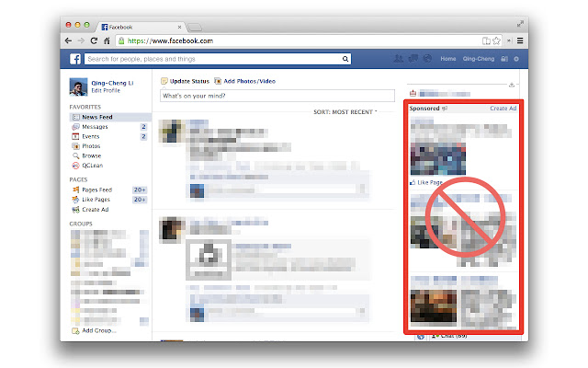The width and height of the screenshot is (588, 368).
Task: Open privacy shortcuts lock icon
Action: click(x=504, y=59)
